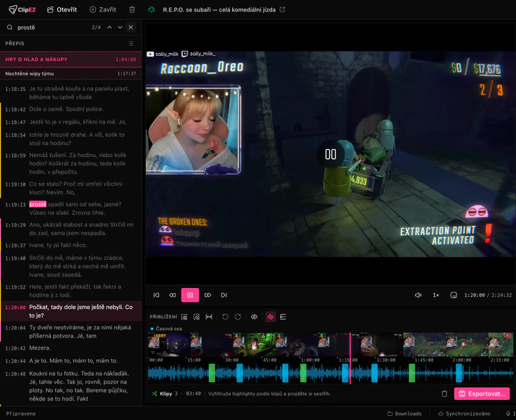Click the pink pause button

click(190, 295)
